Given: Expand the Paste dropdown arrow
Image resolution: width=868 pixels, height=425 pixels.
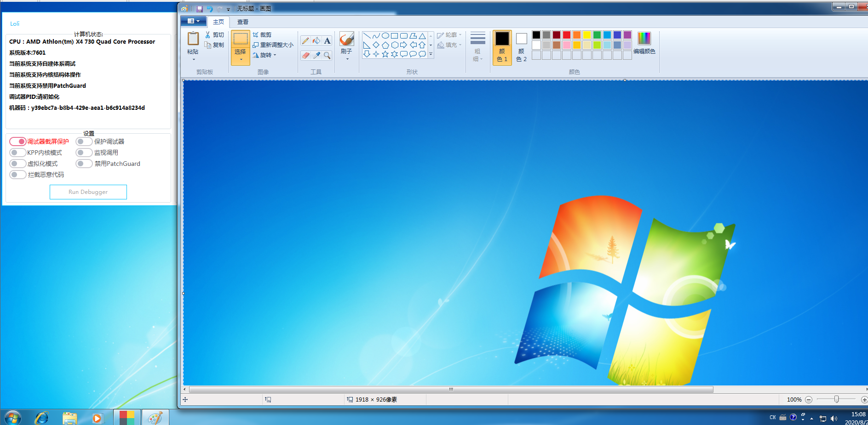Looking at the screenshot, I should 194,59.
